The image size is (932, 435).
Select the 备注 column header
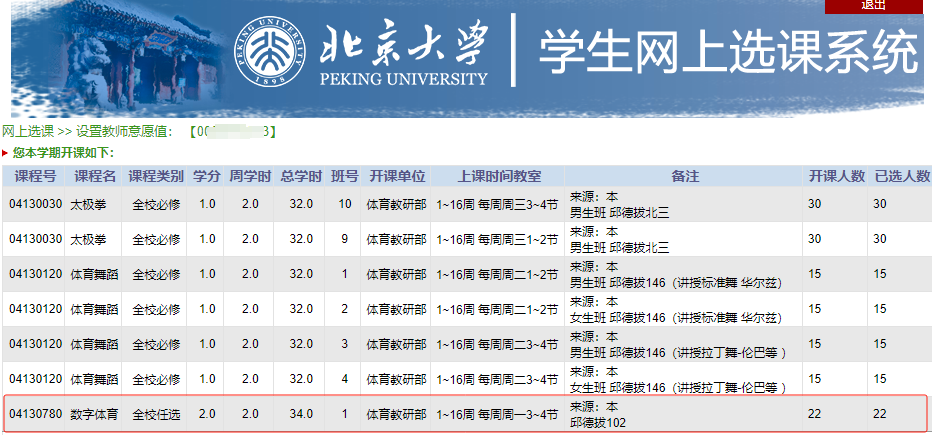(684, 176)
